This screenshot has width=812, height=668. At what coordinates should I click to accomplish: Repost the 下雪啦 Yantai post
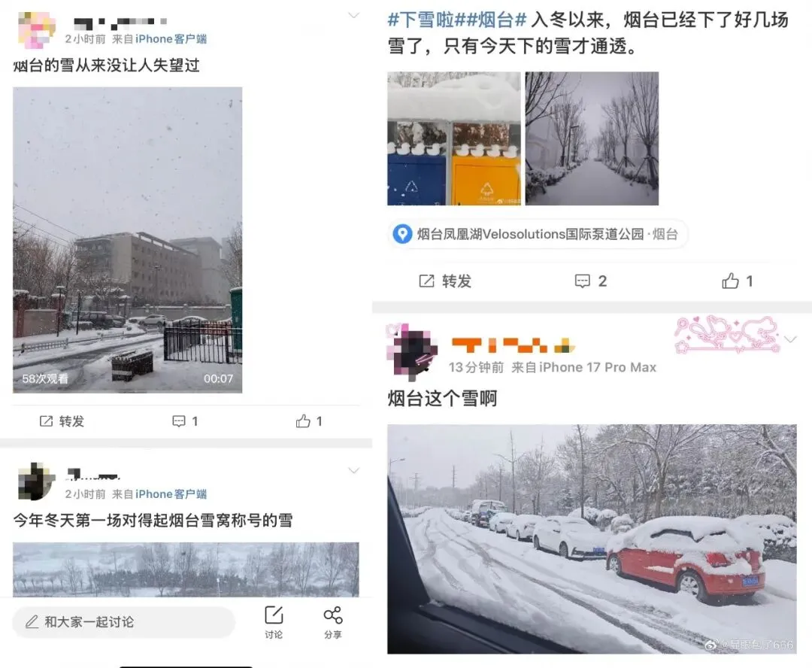(x=445, y=281)
